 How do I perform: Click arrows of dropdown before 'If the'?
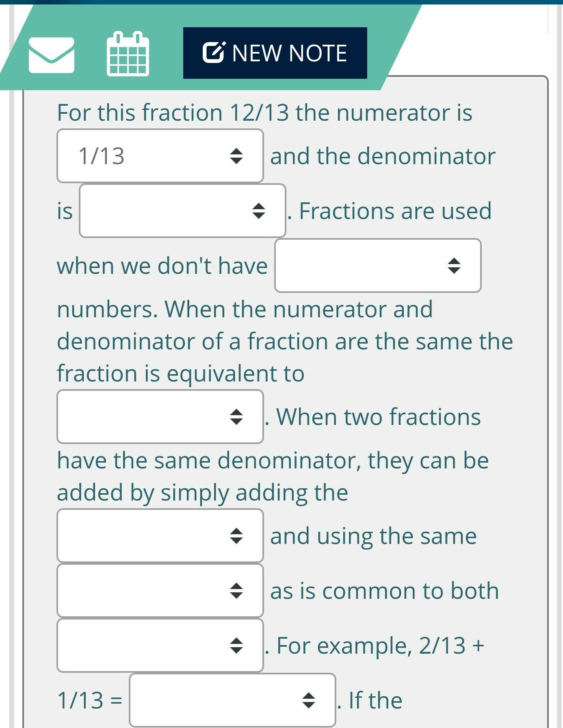(x=309, y=700)
